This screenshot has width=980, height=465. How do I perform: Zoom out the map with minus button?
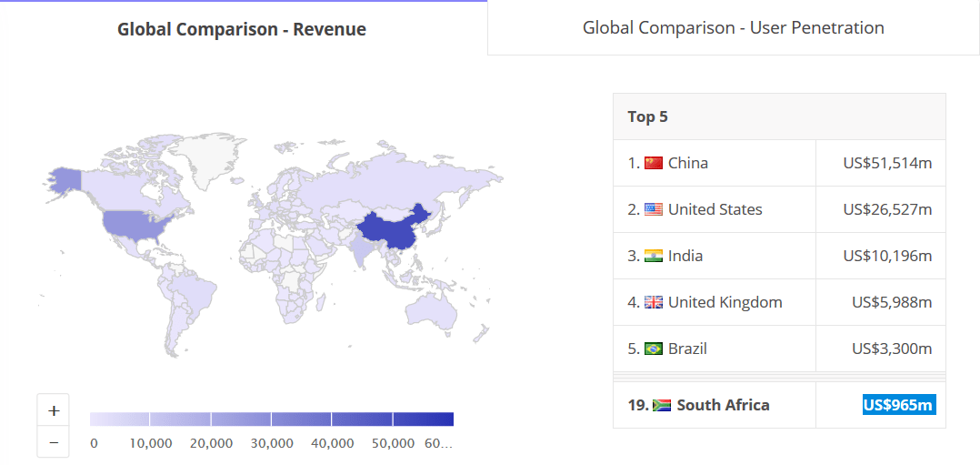(x=54, y=442)
